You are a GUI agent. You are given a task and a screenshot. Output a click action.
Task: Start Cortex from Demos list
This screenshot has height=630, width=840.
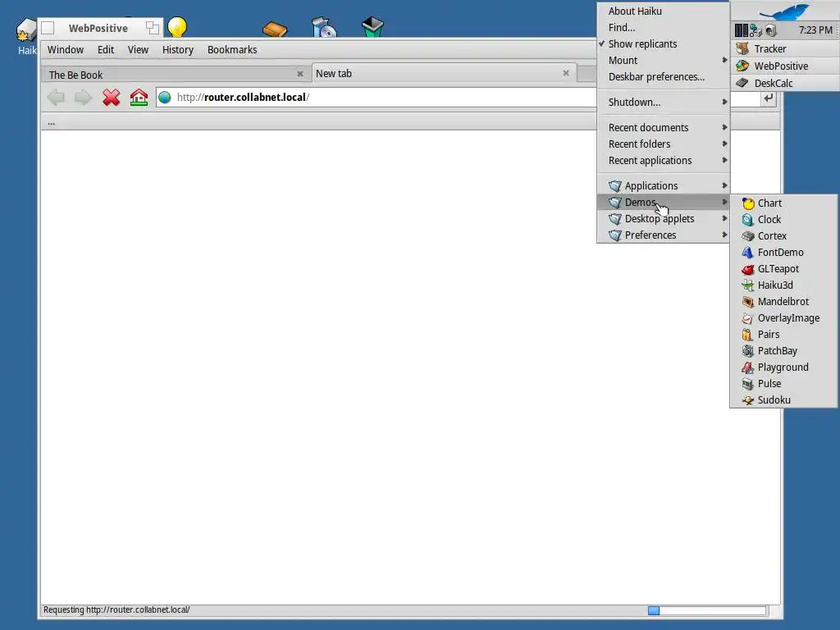[x=783, y=235]
